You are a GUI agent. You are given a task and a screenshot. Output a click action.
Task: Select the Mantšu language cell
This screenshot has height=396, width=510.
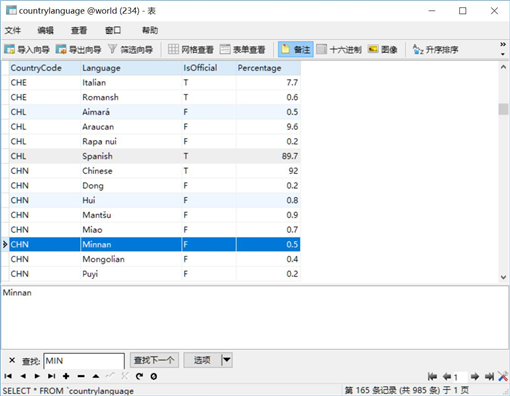pos(131,215)
